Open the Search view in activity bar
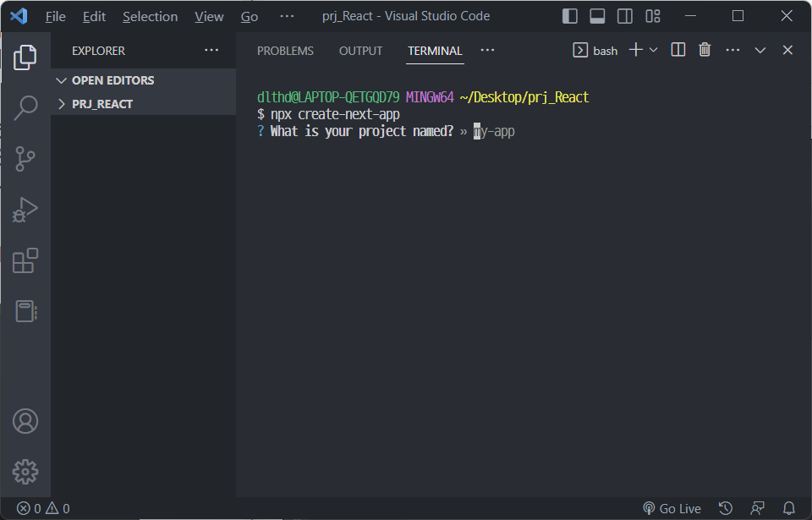The image size is (812, 520). click(25, 107)
